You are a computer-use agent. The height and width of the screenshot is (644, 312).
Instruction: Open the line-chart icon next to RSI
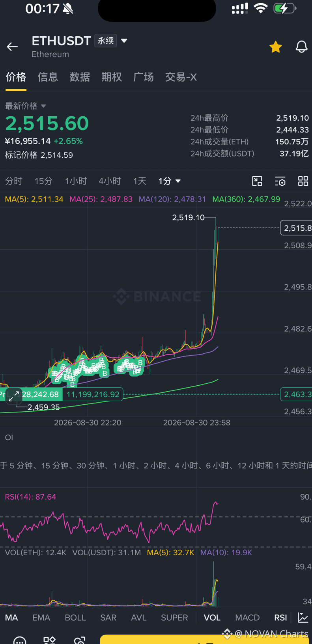pyautogui.click(x=303, y=617)
